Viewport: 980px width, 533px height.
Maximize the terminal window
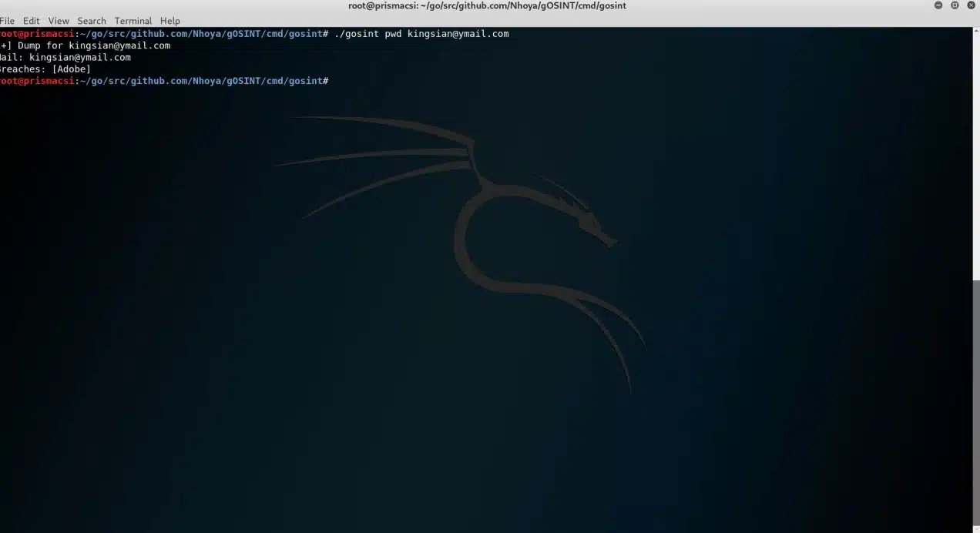pyautogui.click(x=955, y=5)
